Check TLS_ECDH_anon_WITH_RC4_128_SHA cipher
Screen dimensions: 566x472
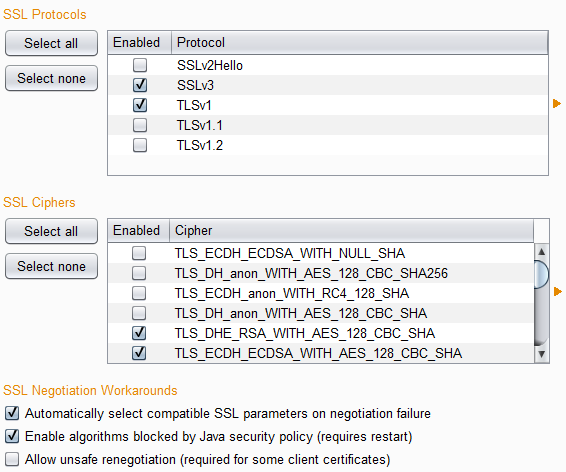tap(139, 293)
